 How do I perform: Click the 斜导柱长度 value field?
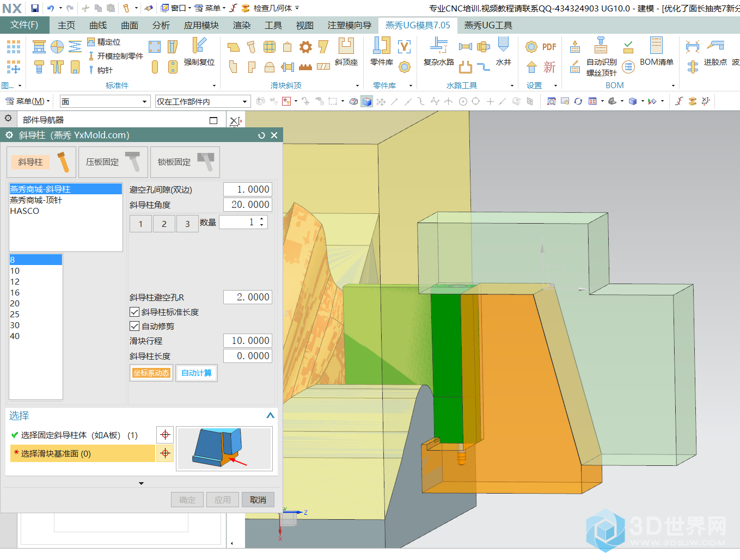pos(248,356)
